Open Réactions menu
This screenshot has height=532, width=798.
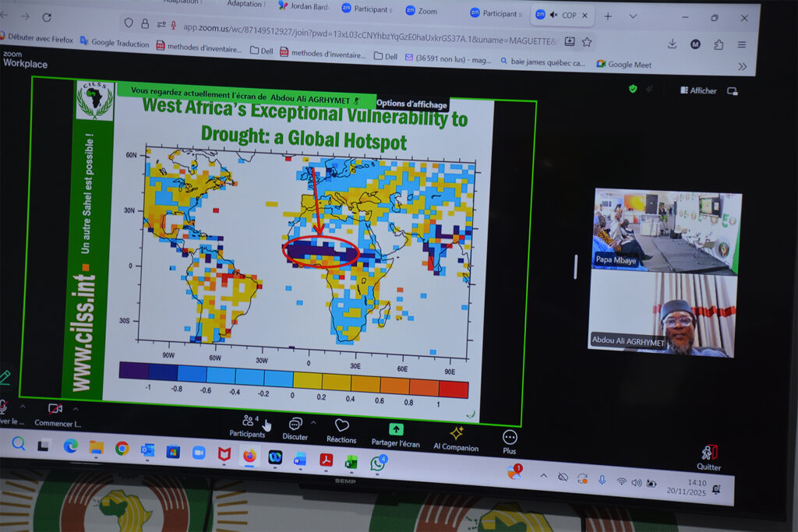pos(341,429)
